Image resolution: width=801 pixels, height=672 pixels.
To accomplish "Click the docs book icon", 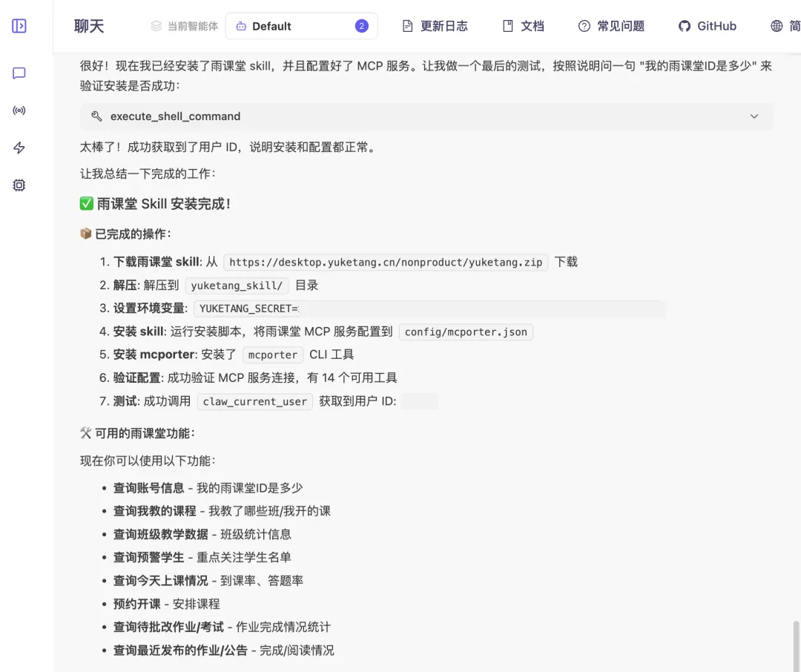I will pos(508,26).
